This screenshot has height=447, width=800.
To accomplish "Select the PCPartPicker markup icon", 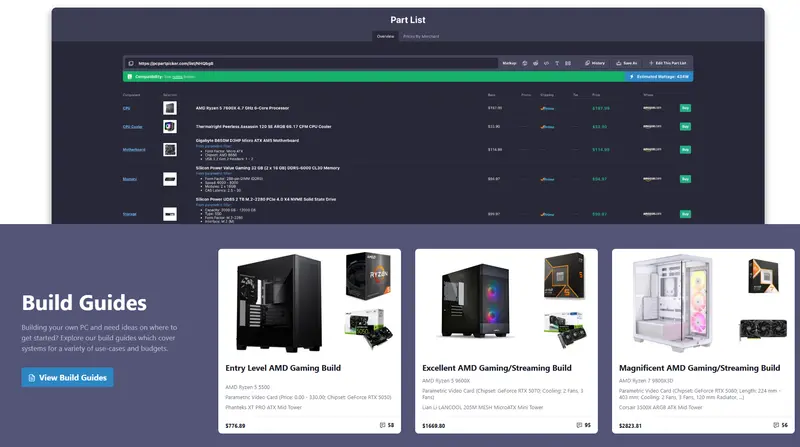I will 524,63.
